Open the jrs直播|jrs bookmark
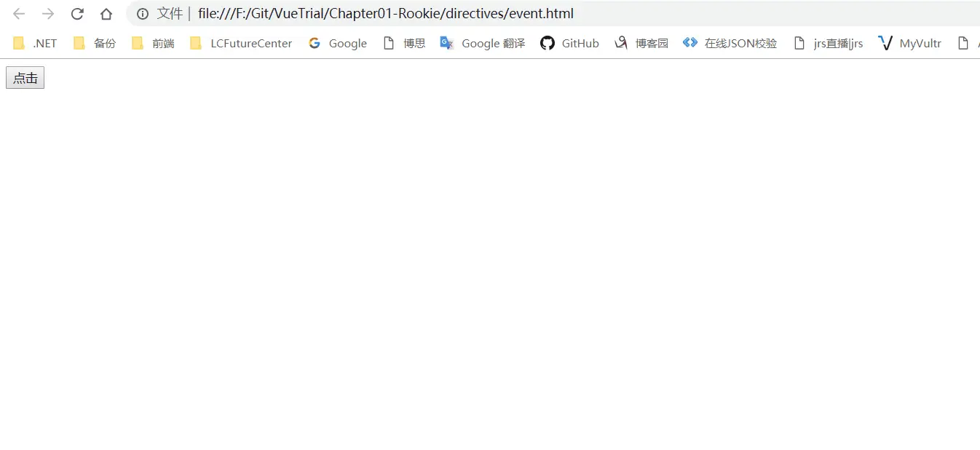 click(828, 43)
